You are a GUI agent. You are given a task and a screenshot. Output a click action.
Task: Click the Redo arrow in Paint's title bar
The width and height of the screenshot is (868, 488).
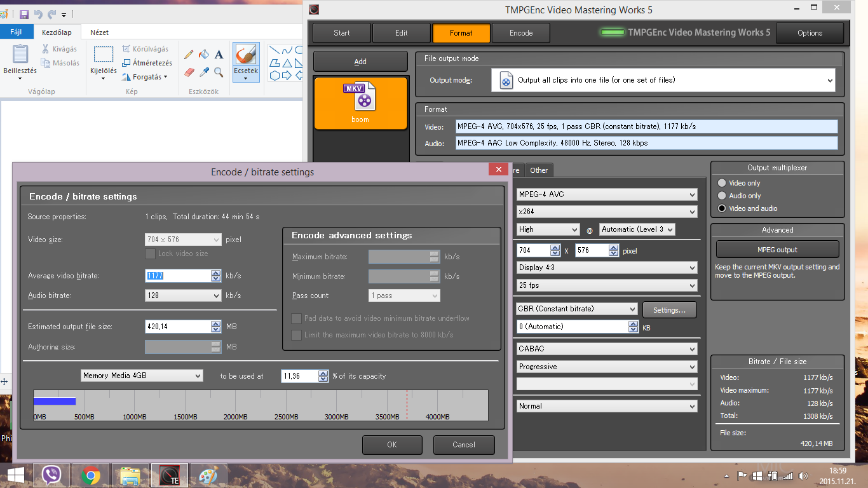51,14
